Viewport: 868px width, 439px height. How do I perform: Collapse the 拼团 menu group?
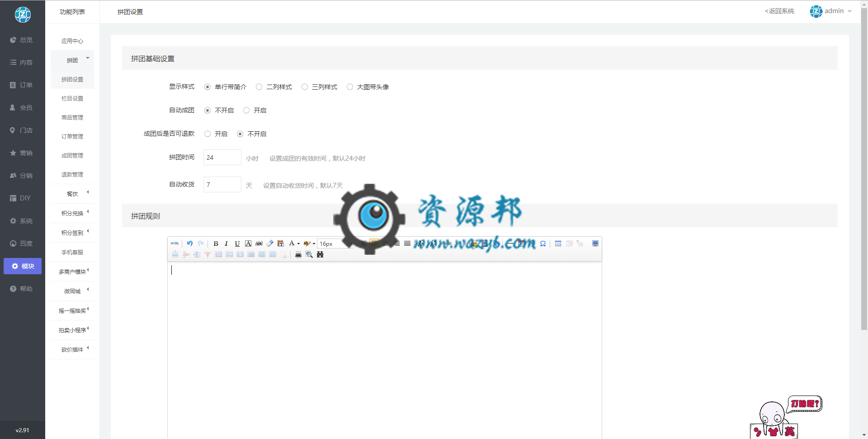coord(72,60)
